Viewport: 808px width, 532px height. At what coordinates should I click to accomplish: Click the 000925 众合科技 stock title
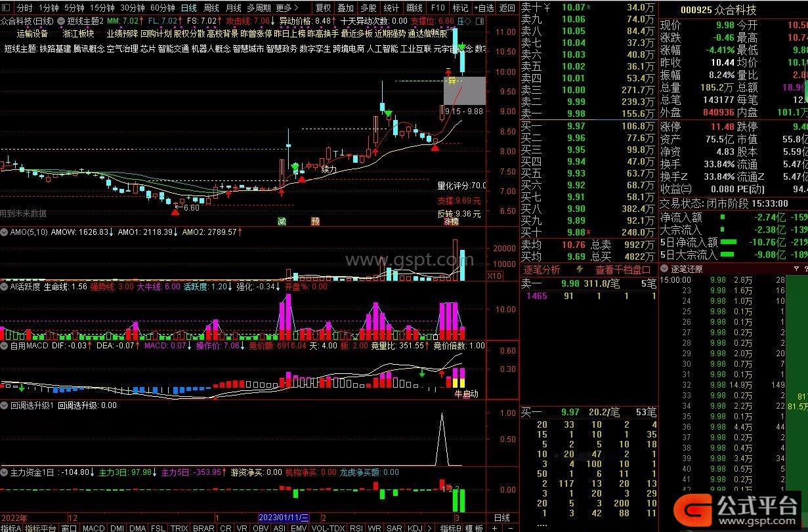click(718, 10)
